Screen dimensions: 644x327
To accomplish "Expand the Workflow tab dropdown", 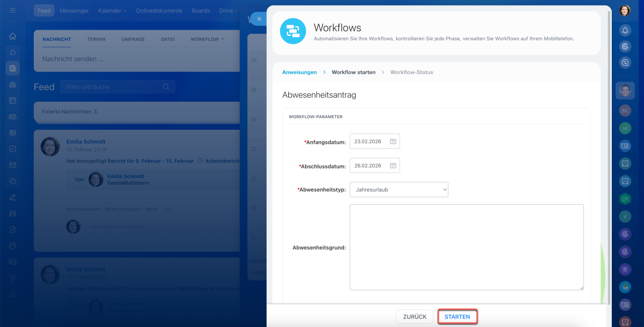I will 207,39.
